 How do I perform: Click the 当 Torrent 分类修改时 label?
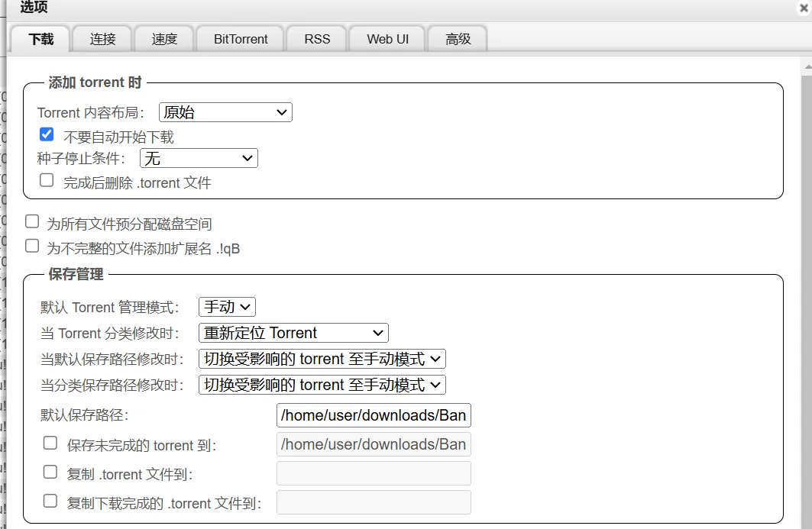110,334
